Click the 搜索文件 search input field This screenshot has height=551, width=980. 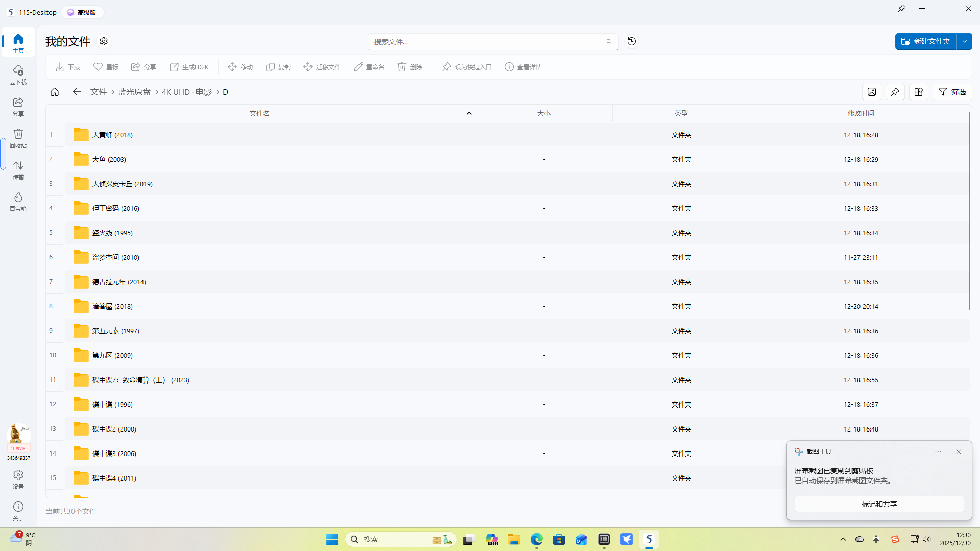click(x=493, y=42)
